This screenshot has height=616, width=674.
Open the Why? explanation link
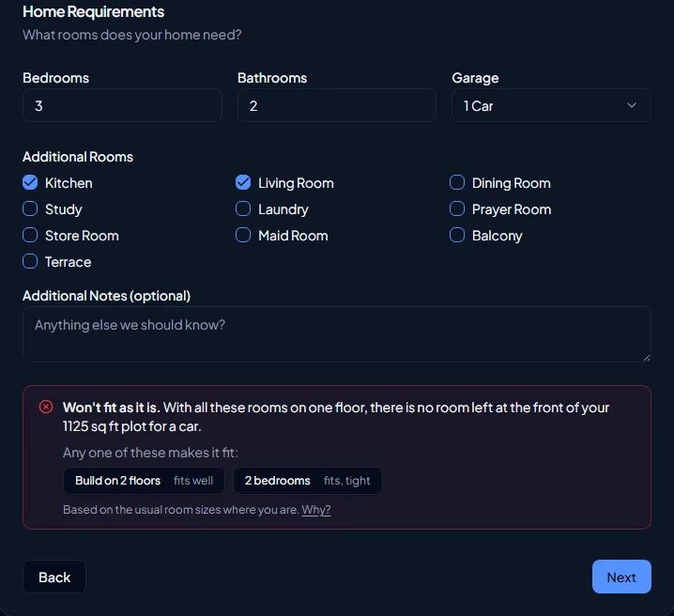[316, 509]
